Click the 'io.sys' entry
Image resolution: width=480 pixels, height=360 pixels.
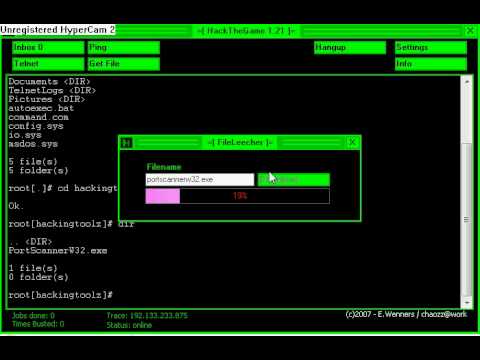(x=25, y=135)
